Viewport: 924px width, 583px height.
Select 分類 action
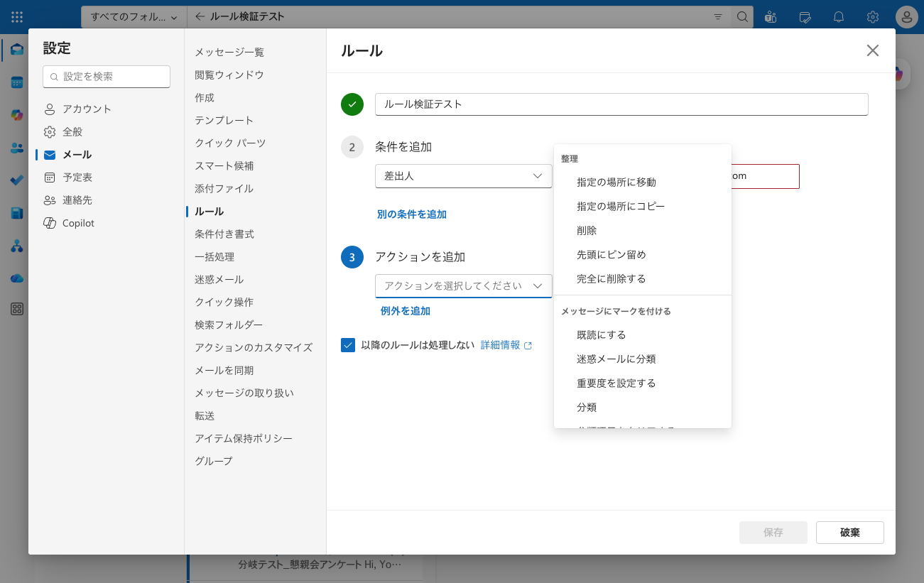tap(643, 408)
